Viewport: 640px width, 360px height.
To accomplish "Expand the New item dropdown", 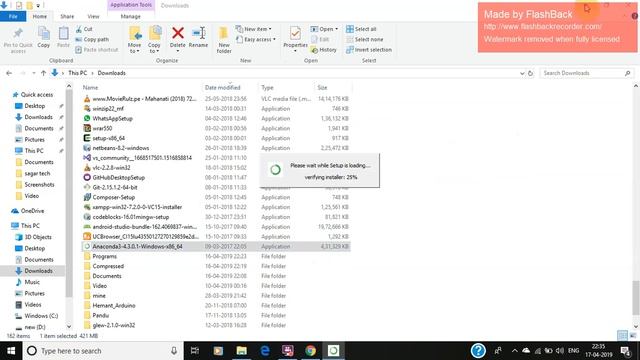I will (253, 29).
